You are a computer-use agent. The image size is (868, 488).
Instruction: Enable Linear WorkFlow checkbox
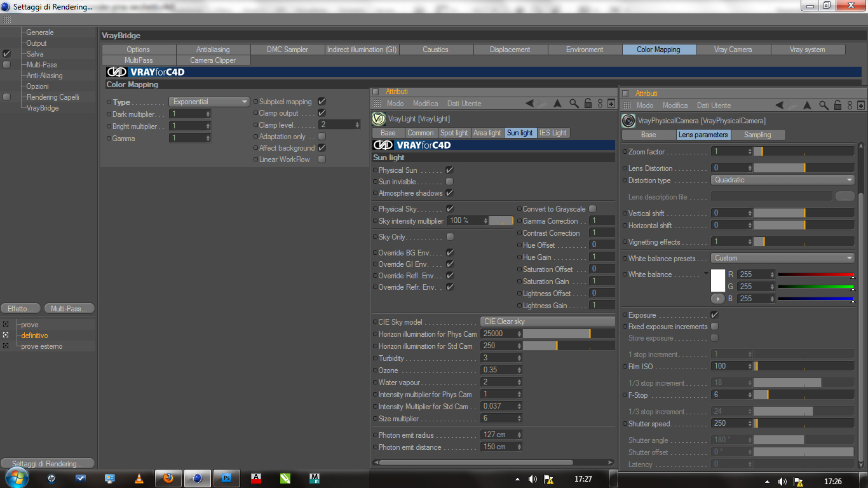click(322, 159)
